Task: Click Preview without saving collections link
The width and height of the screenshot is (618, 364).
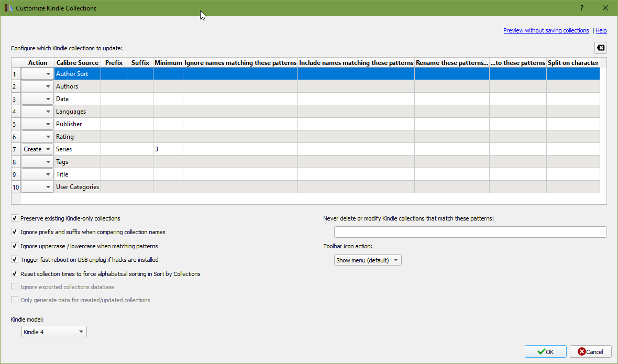Action: point(546,30)
